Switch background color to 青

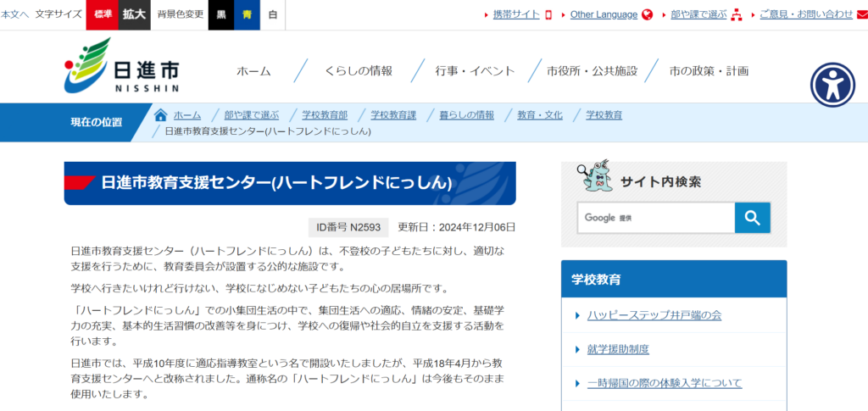point(247,14)
